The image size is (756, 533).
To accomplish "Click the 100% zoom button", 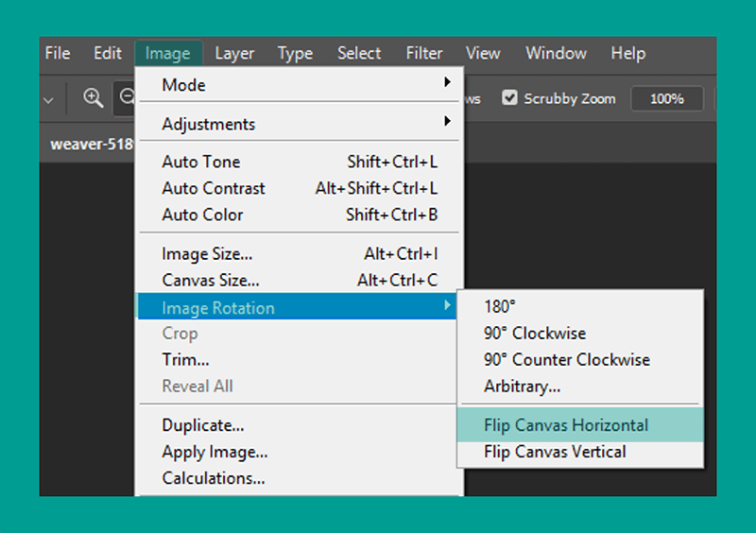I will [x=667, y=99].
